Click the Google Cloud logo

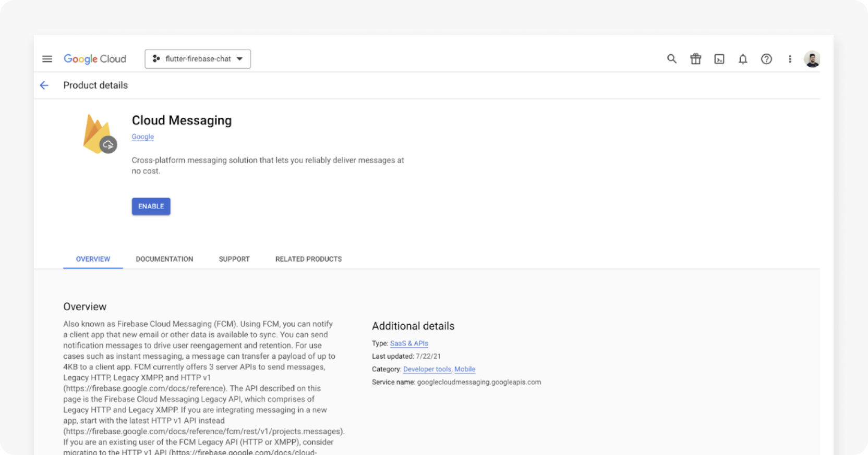tap(95, 59)
